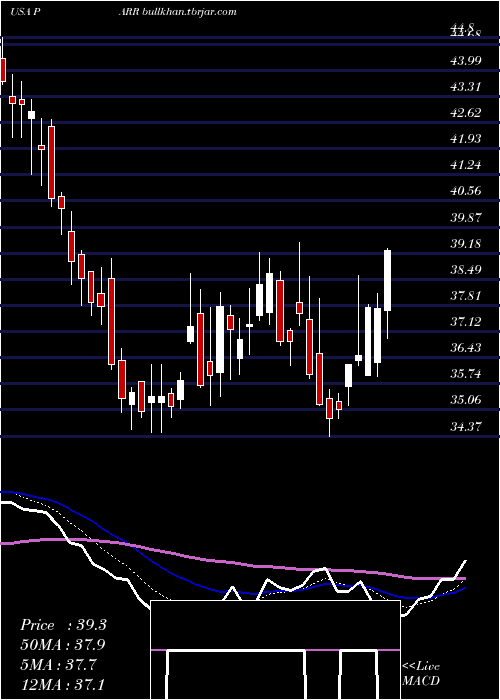Click the 43.31 price axis label
The height and width of the screenshot is (700, 500).
tap(466, 87)
